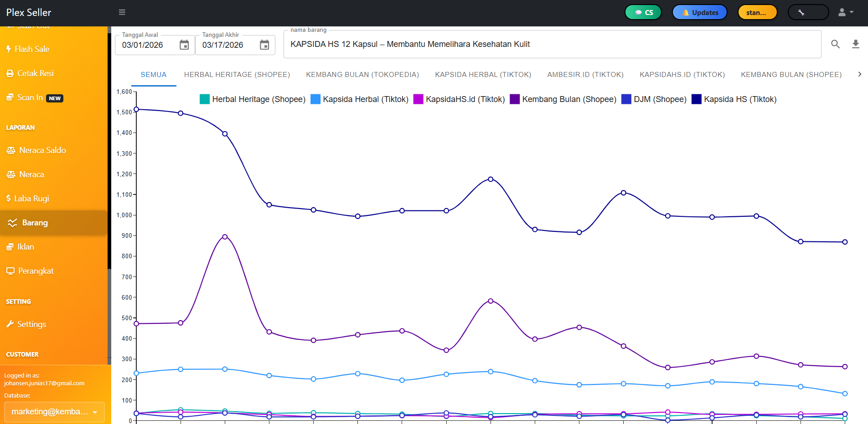
Task: Switch to Kapsida Herbal (Tiktok) tab
Action: click(x=483, y=75)
